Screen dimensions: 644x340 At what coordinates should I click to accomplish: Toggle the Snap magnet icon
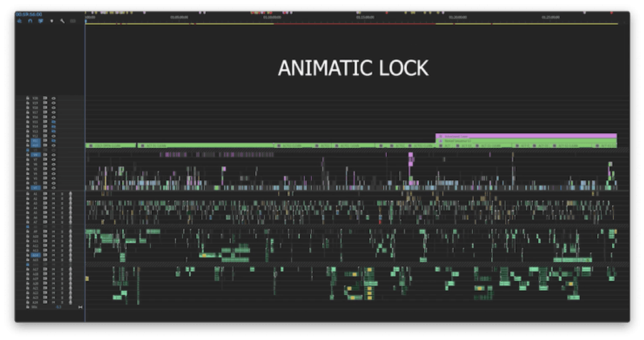point(30,21)
